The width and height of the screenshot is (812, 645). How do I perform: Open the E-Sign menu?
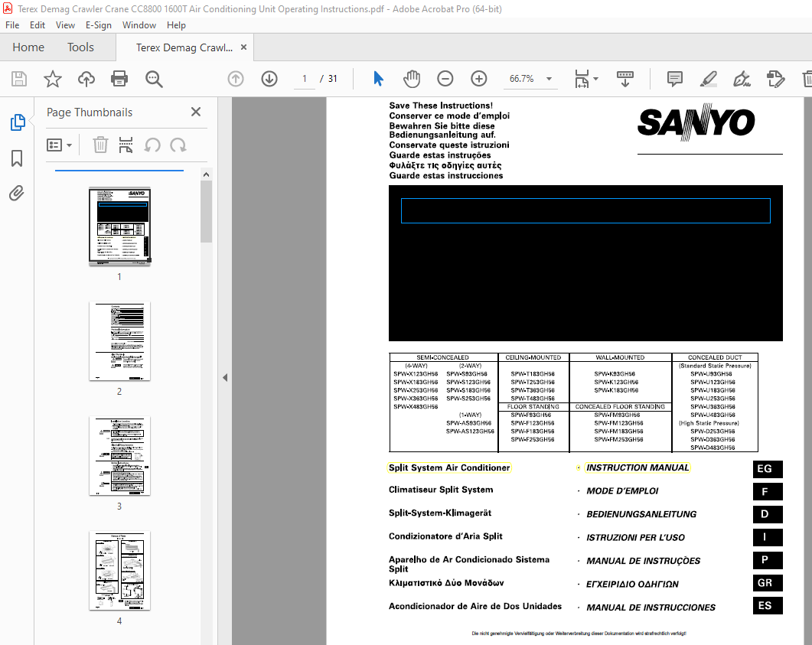99,24
